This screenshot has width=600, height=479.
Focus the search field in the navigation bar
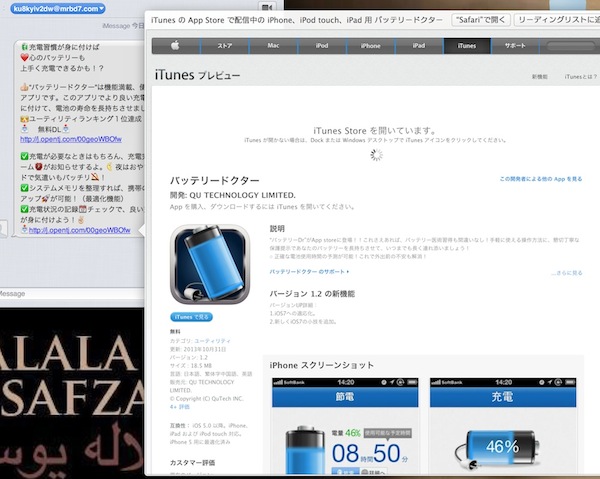(572, 46)
